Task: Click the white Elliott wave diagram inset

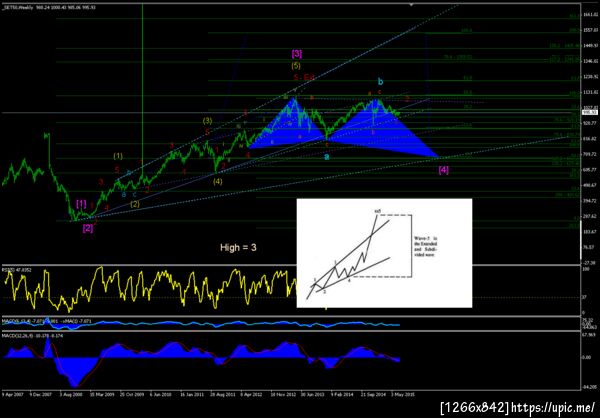Action: pos(384,253)
